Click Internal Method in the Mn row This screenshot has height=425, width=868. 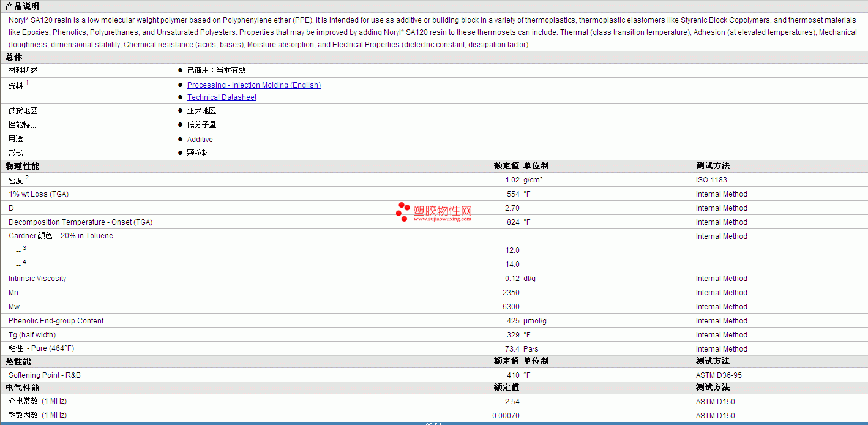click(722, 293)
